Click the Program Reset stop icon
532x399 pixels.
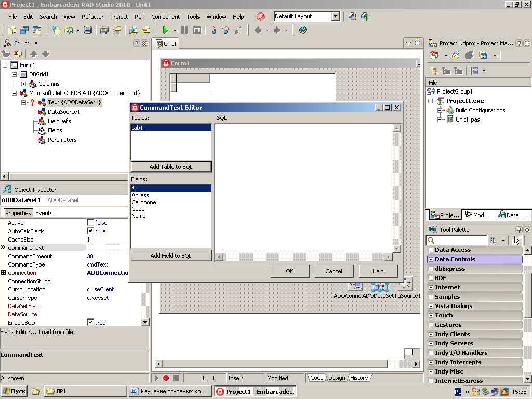197,30
